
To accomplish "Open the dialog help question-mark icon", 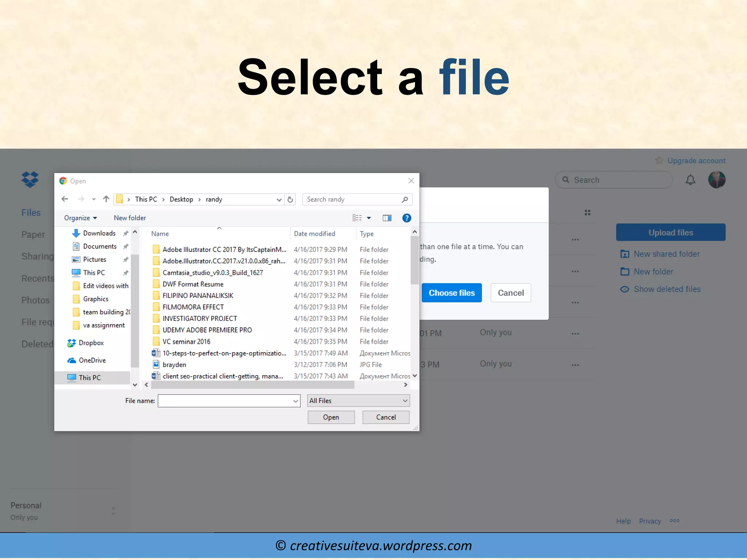I will pyautogui.click(x=406, y=218).
